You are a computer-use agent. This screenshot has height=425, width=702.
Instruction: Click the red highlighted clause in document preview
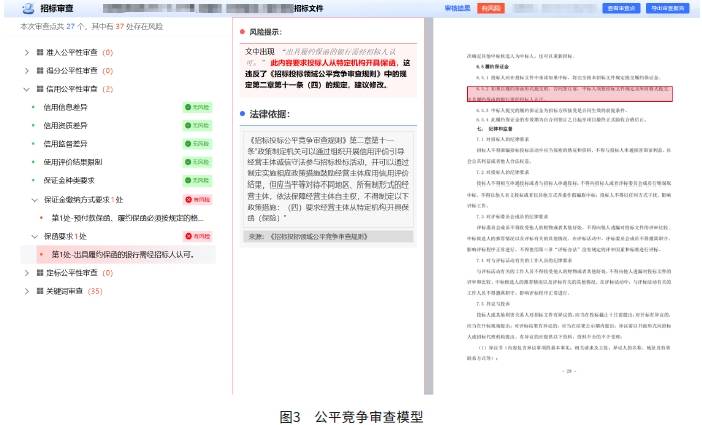(x=569, y=94)
